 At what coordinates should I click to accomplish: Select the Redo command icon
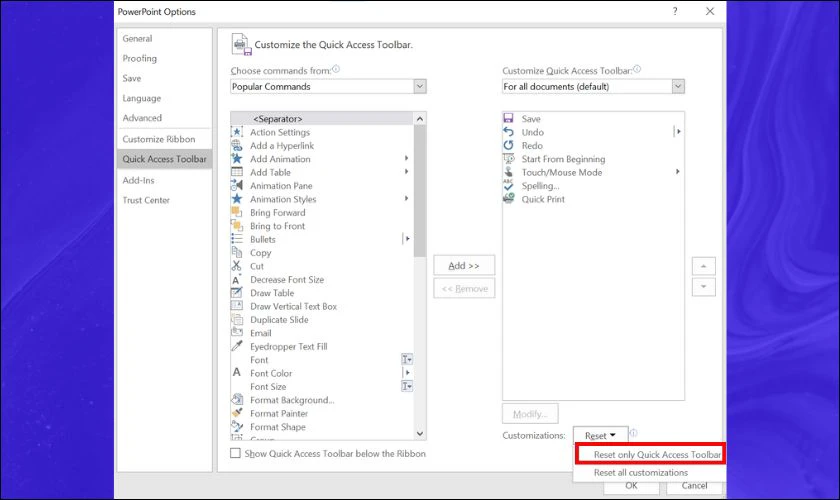click(x=509, y=146)
